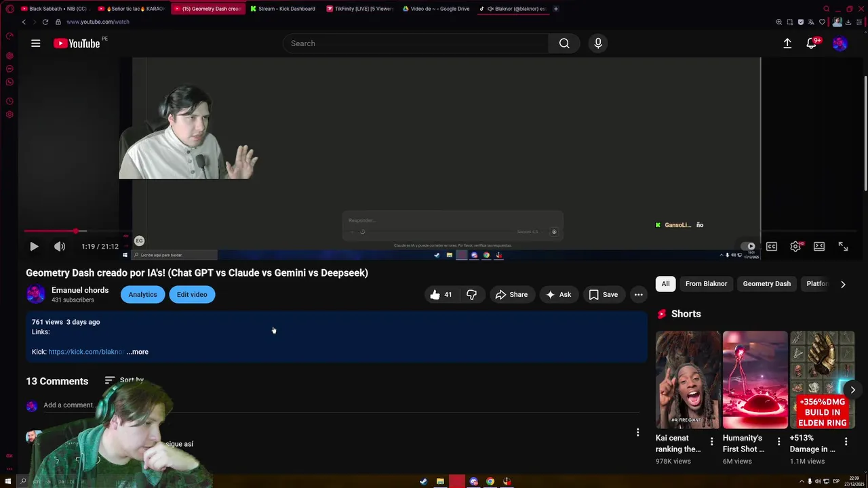This screenshot has width=868, height=488.
Task: Open menu for Kai cenat Short
Action: 711,442
